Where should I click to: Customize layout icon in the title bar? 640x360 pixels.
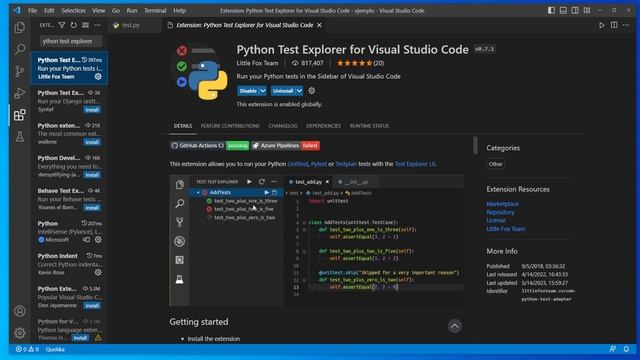click(587, 11)
